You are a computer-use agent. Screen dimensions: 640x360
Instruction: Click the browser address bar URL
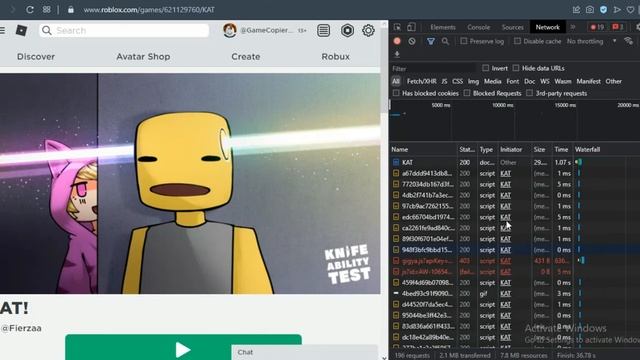(149, 9)
